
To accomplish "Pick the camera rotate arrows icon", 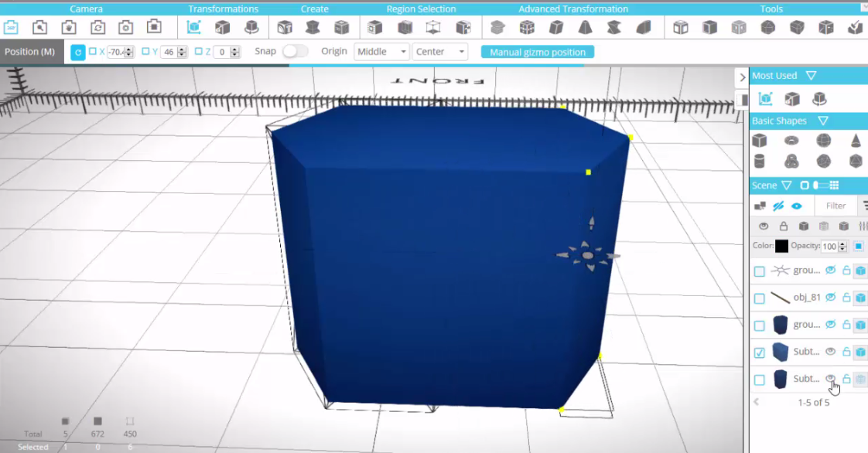I will click(x=97, y=27).
